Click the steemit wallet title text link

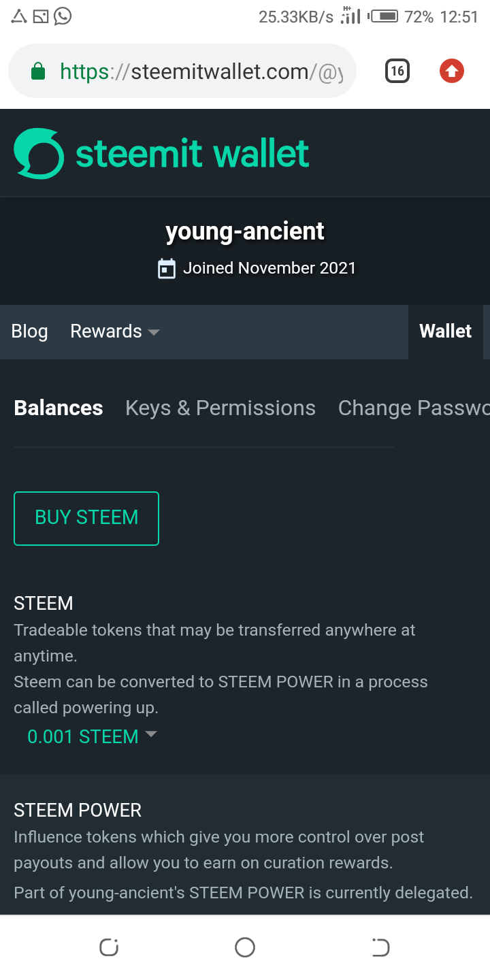193,154
